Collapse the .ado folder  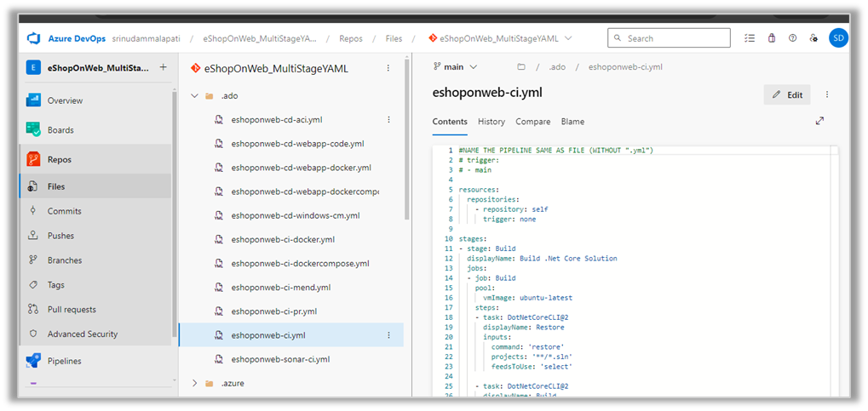tap(194, 95)
